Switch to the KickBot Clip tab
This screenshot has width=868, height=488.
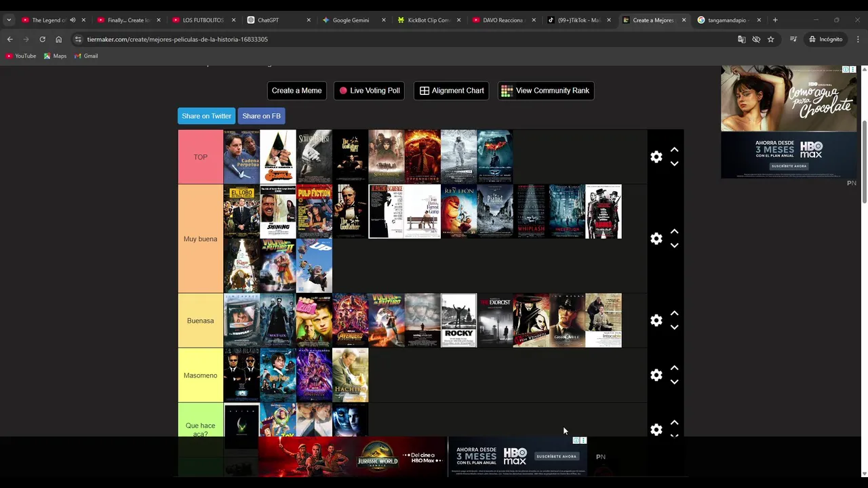429,20
